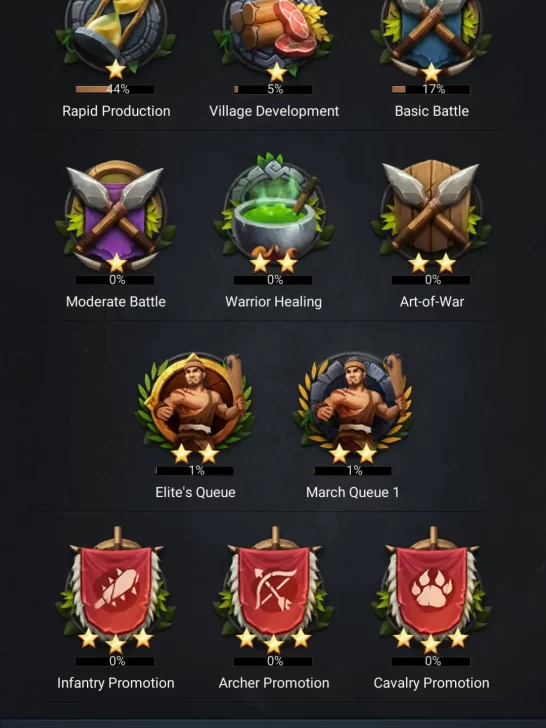Click the Art-of-War text label
The width and height of the screenshot is (546, 728).
click(432, 301)
